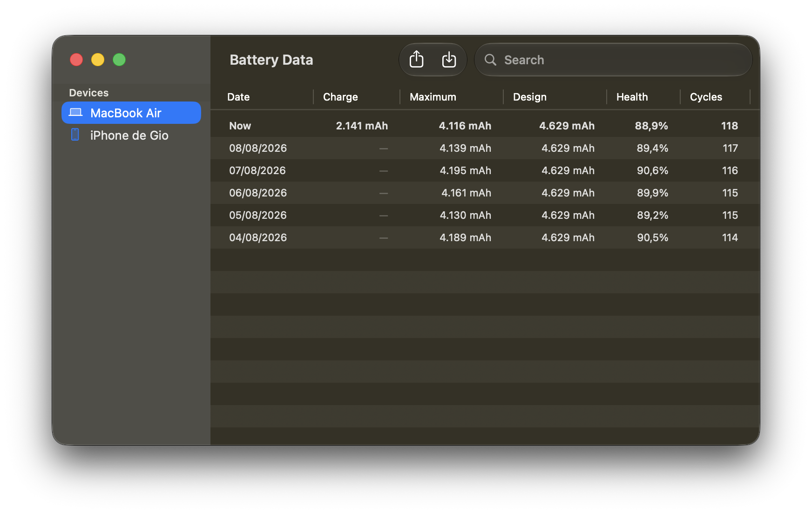Minimize the window with yellow button

[x=98, y=60]
